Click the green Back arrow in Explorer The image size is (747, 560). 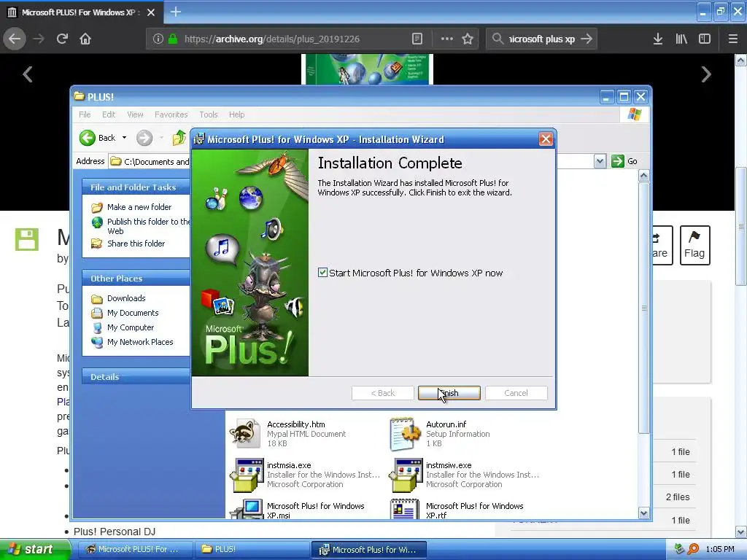(x=88, y=138)
